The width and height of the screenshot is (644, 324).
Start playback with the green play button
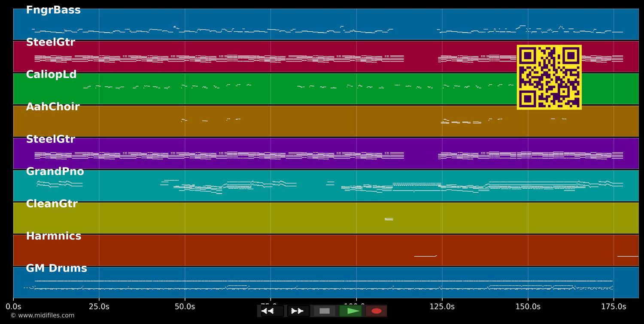[350, 311]
